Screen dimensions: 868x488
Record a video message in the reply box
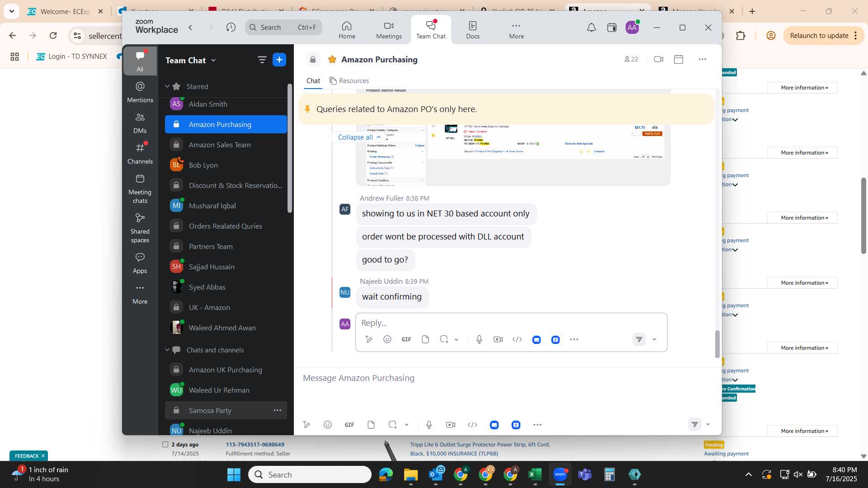tap(498, 339)
